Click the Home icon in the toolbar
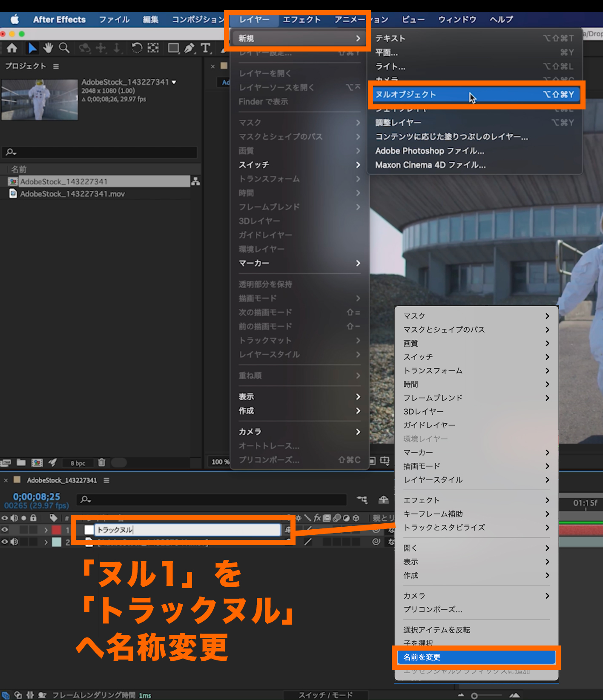The height and width of the screenshot is (700, 603). 12,48
